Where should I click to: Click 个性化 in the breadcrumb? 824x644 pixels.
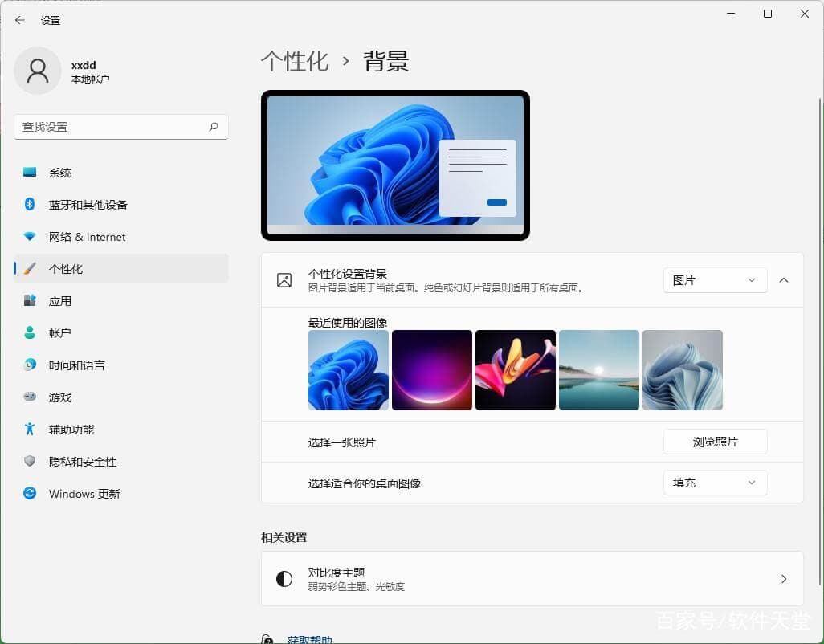click(x=295, y=61)
